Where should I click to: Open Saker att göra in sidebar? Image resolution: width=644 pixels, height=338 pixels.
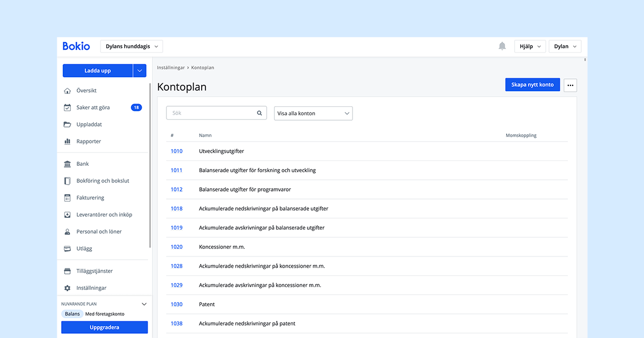(93, 108)
